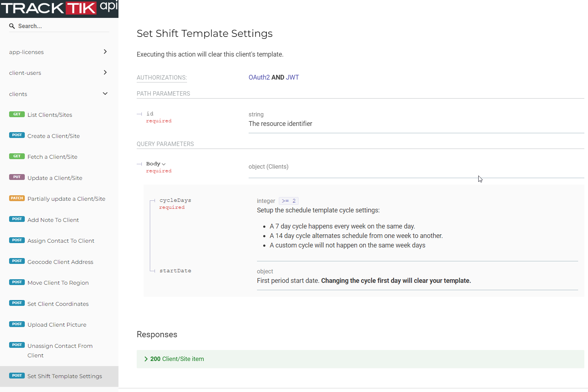Click the POST badge beside Set Client Coordinates
This screenshot has height=392, width=588.
click(x=17, y=303)
